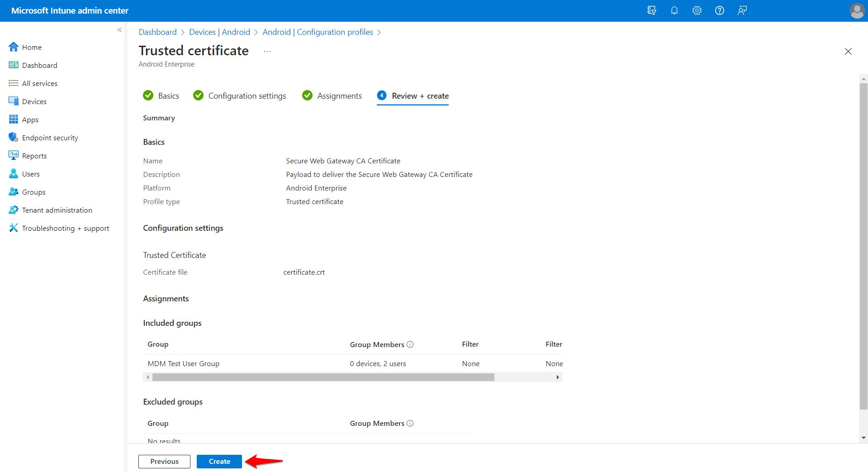The height and width of the screenshot is (472, 868).
Task: Click the certificate.crt file name
Action: tap(304, 272)
